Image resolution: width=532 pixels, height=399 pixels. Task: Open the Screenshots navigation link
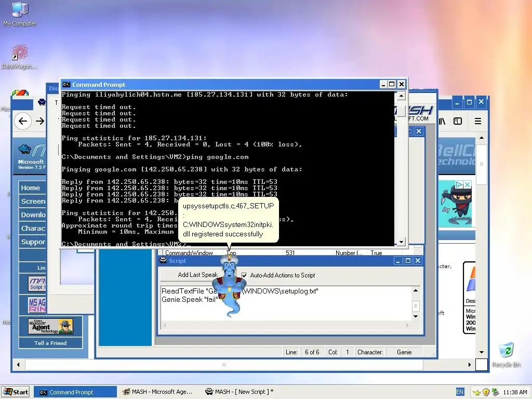(32, 201)
